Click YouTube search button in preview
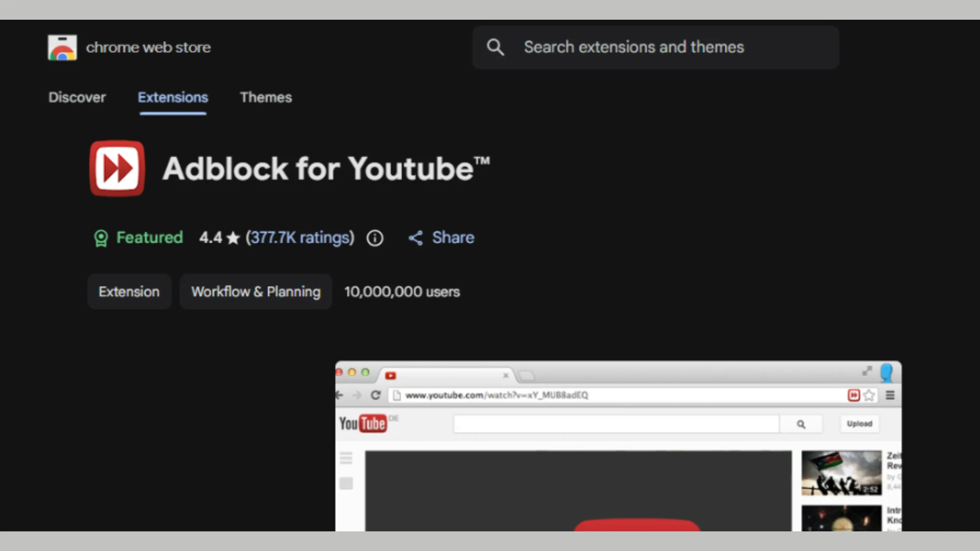This screenshot has width=980, height=551. 801,424
